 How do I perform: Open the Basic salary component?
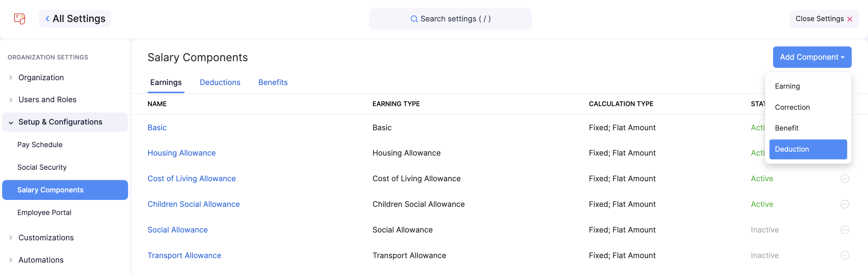pos(157,127)
